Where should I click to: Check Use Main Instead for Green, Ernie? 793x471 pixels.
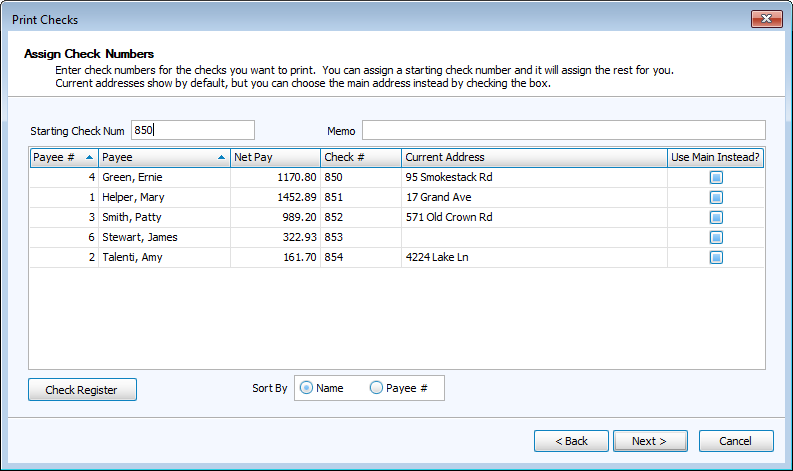pos(716,178)
